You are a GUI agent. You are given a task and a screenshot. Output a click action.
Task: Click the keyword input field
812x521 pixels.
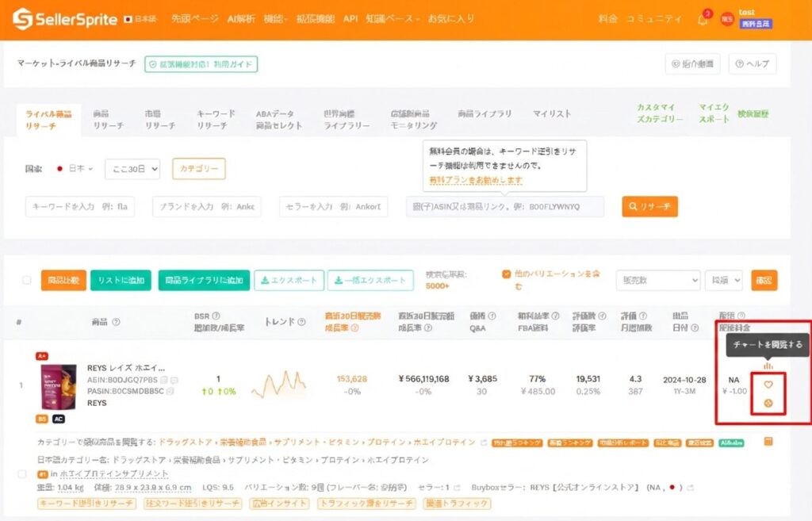coord(79,206)
